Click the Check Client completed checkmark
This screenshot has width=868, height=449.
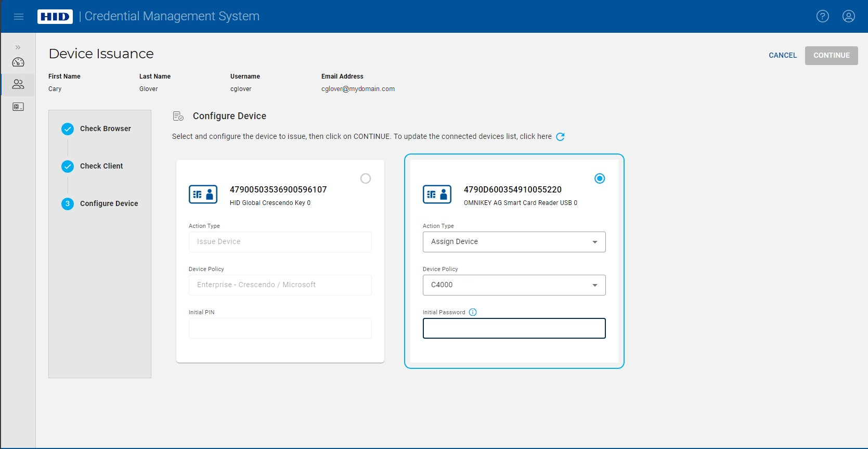(x=68, y=166)
